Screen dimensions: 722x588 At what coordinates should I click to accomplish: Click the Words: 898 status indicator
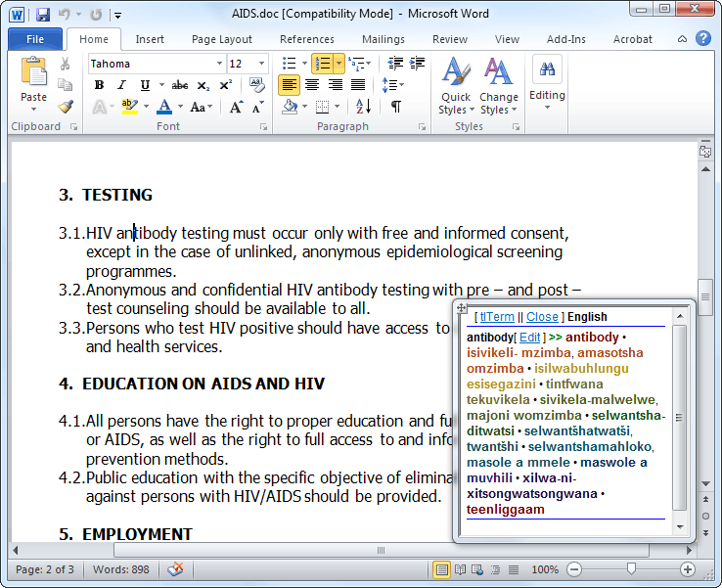tap(120, 569)
